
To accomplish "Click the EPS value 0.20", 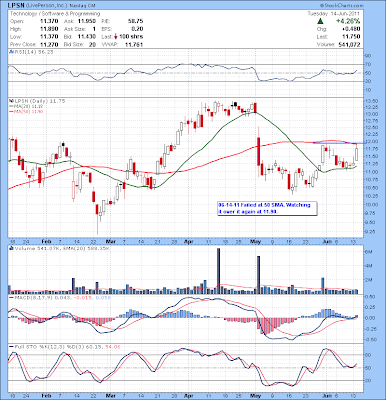I will point(138,29).
